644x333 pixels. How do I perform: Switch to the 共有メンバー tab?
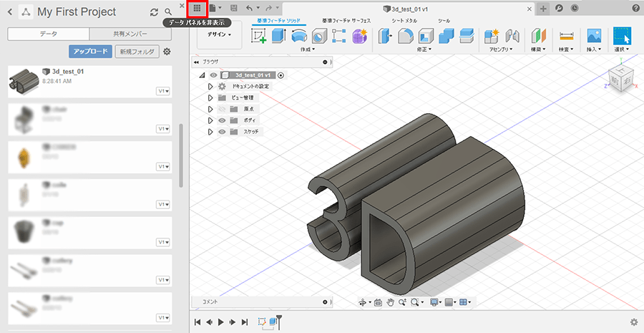(x=130, y=34)
